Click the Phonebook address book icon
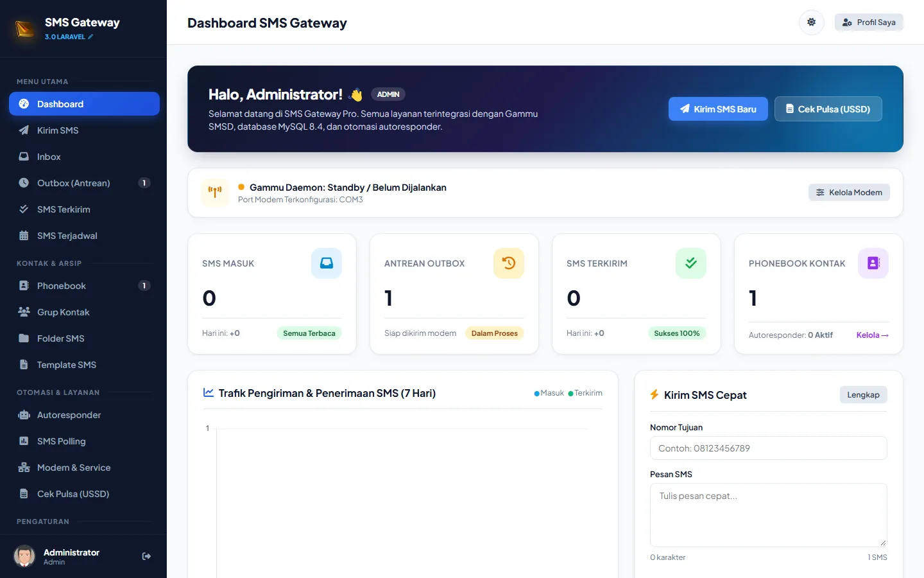This screenshot has height=578, width=924. coord(24,286)
